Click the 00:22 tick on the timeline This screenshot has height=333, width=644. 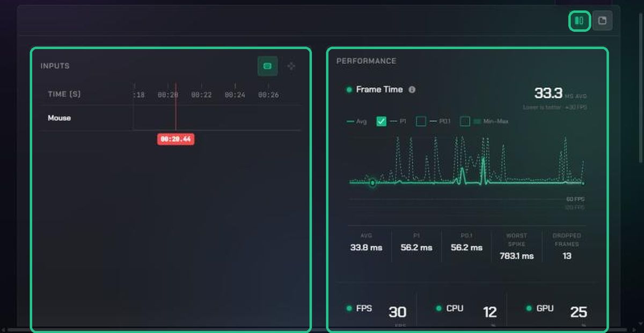(x=201, y=94)
